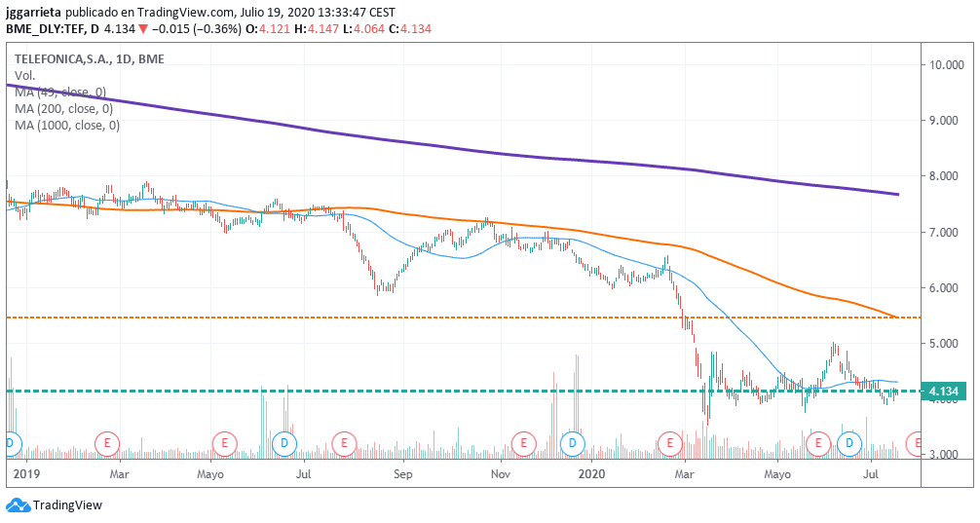The height and width of the screenshot is (523, 980).
Task: Click the 2020 label on time axis
Action: click(592, 474)
